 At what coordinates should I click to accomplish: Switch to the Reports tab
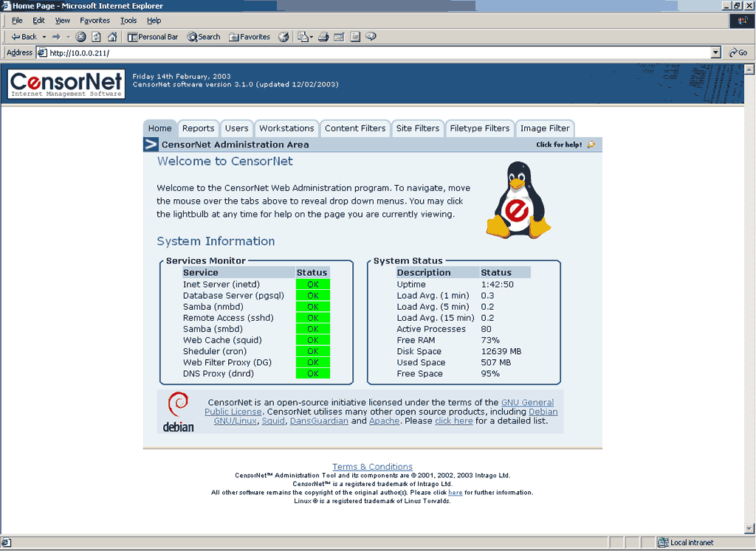(198, 128)
